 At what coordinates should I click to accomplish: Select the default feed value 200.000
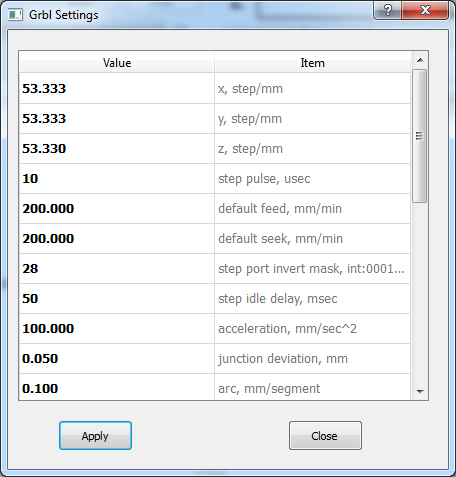point(48,209)
